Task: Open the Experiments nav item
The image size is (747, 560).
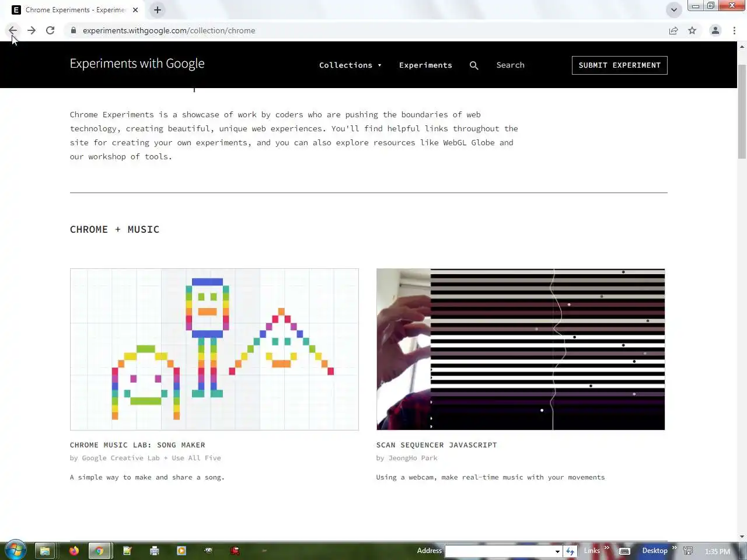Action: click(x=425, y=65)
